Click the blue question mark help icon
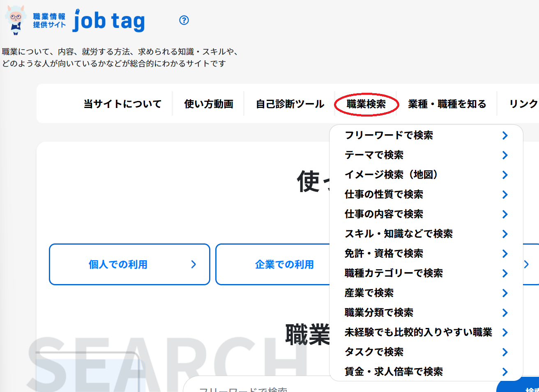Viewport: 539px width, 392px height. tap(184, 20)
